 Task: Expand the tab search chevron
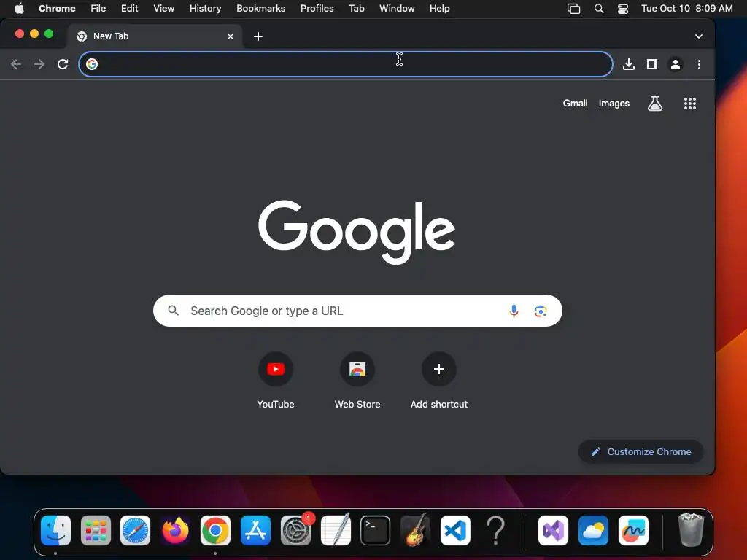[x=698, y=36]
